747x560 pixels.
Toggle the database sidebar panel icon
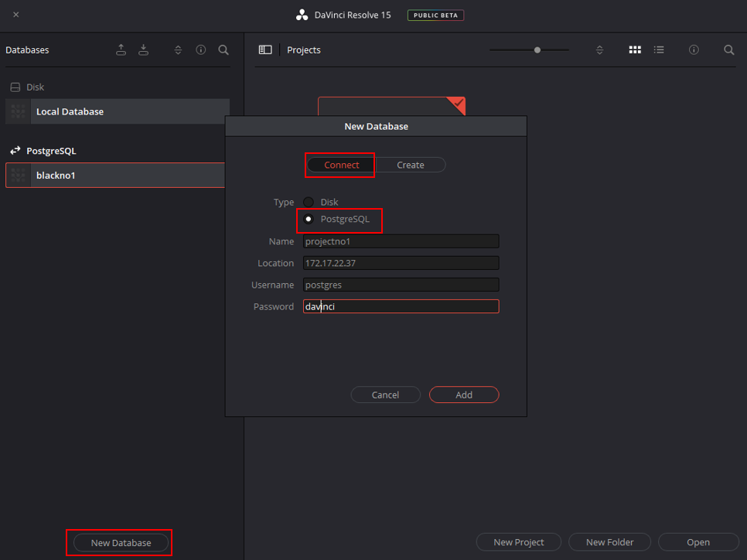[x=265, y=50]
